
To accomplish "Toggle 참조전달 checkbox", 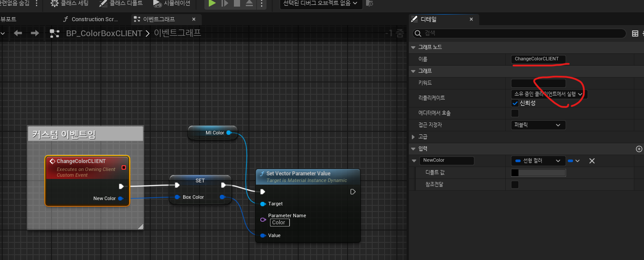I will (514, 185).
